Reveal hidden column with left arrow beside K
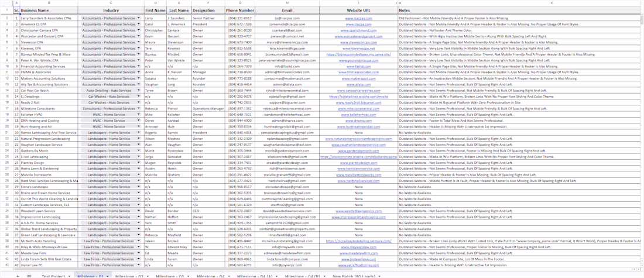This screenshot has height=278, width=644. click(396, 3)
